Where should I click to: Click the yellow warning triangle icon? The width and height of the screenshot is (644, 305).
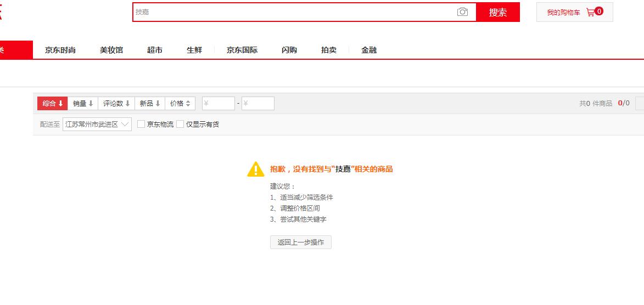coord(255,169)
